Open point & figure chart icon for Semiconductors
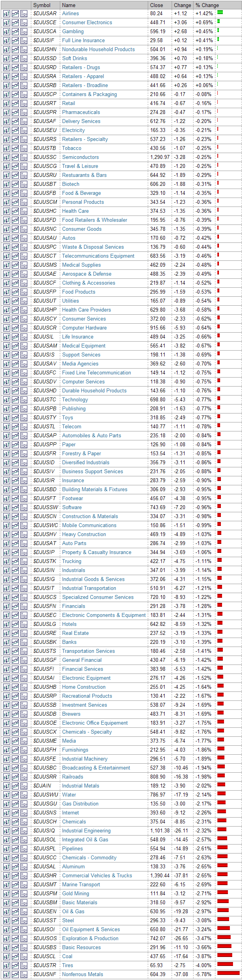242x980 pixels. click(24, 157)
